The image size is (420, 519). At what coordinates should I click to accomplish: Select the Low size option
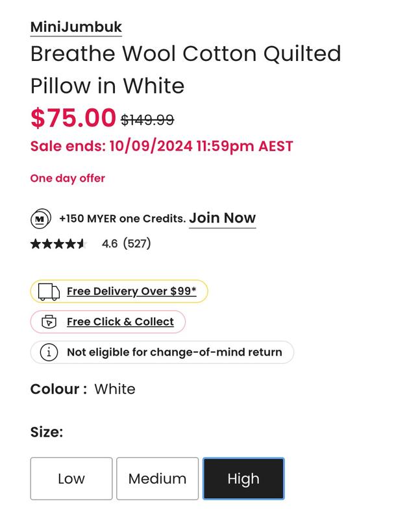[71, 479]
